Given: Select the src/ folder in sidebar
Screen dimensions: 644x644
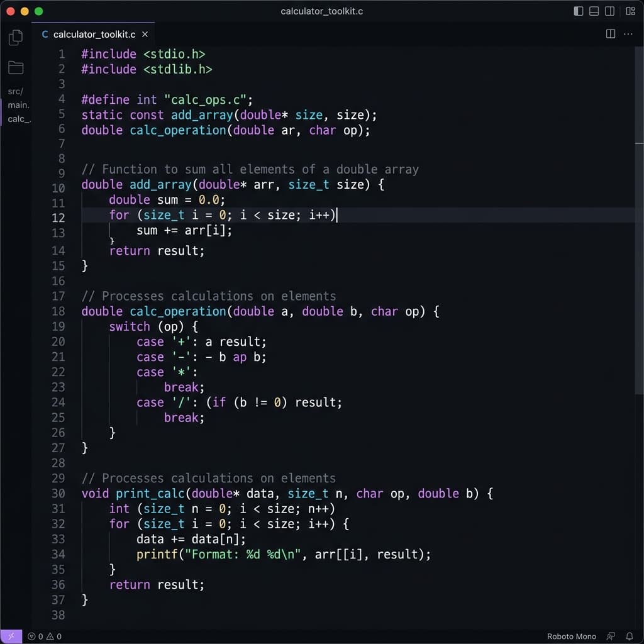Looking at the screenshot, I should 16,91.
